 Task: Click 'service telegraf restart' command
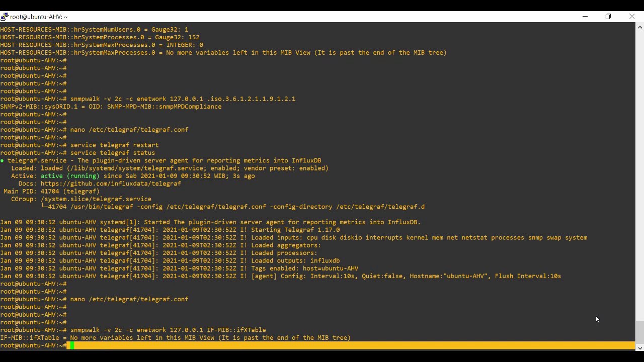click(114, 145)
